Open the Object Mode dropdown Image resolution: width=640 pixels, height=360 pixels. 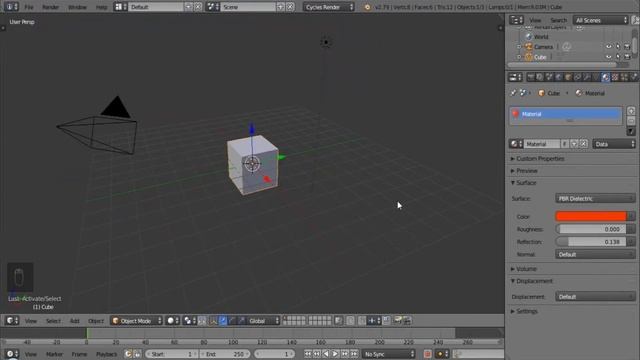pyautogui.click(x=136, y=321)
